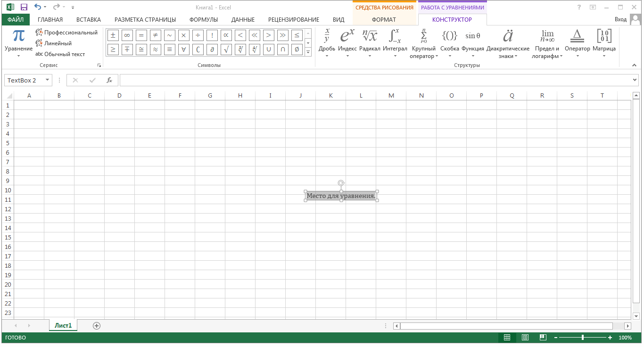Insert the minus-plus symbol

pos(127,49)
